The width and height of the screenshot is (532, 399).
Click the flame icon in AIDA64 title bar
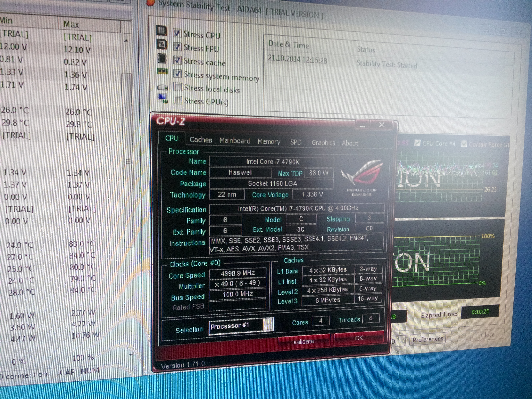(x=150, y=2)
